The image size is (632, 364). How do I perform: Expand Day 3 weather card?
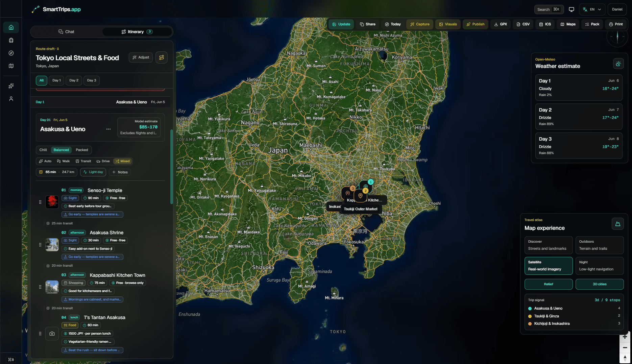coord(579,146)
